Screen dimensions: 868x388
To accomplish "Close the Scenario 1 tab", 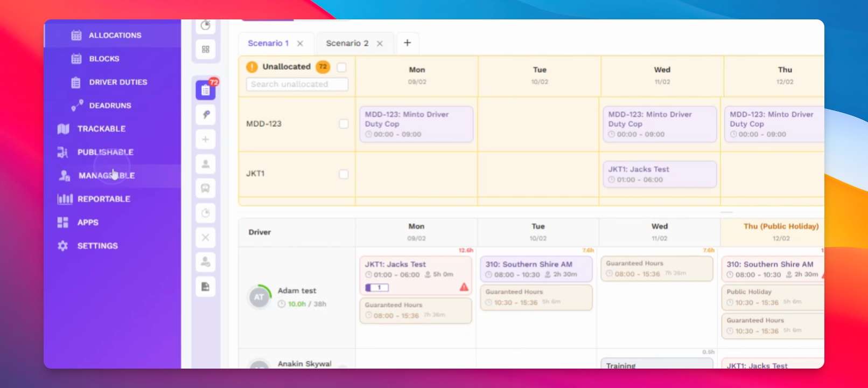I will (300, 44).
